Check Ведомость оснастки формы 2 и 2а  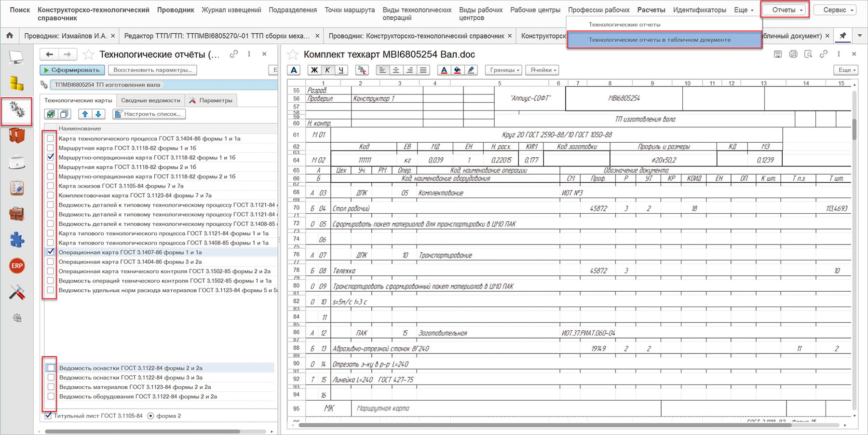[x=51, y=368]
